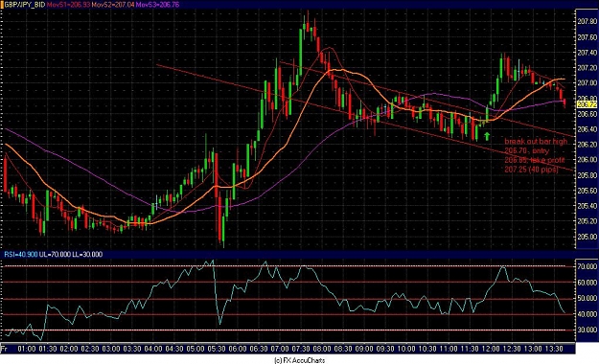This screenshot has height=364, width=599.
Task: Click the 205.20 price axis label
Action: point(587,221)
